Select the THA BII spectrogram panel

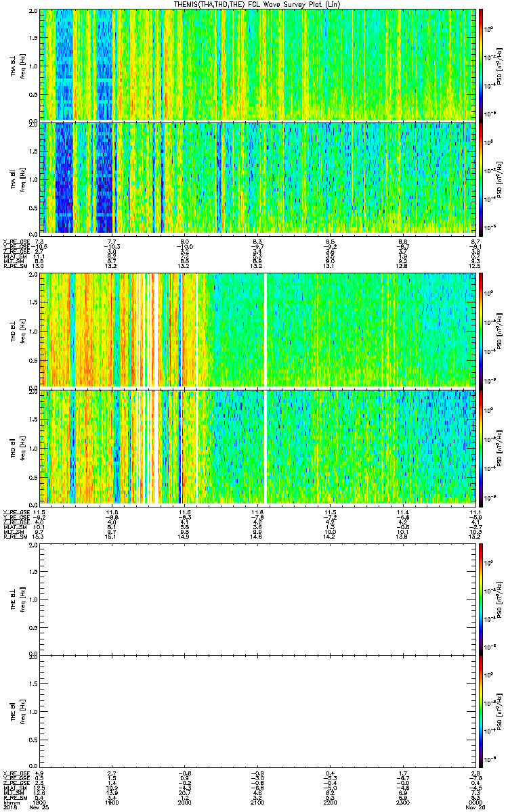[258, 178]
